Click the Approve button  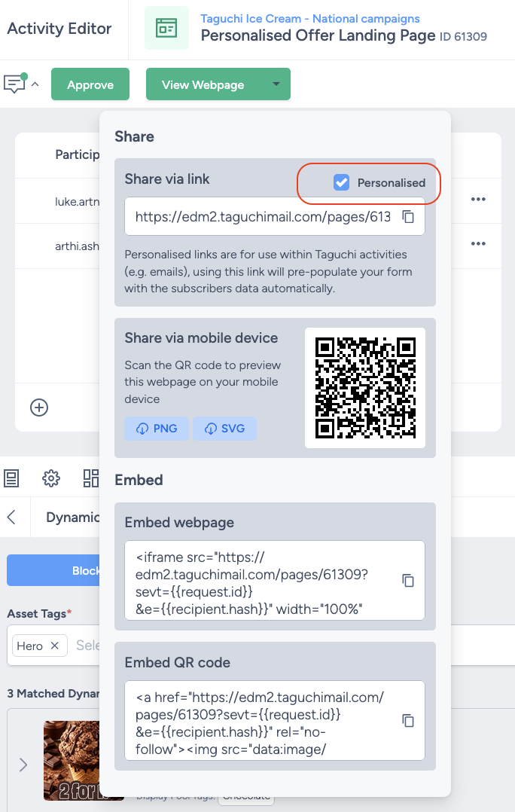(x=90, y=84)
